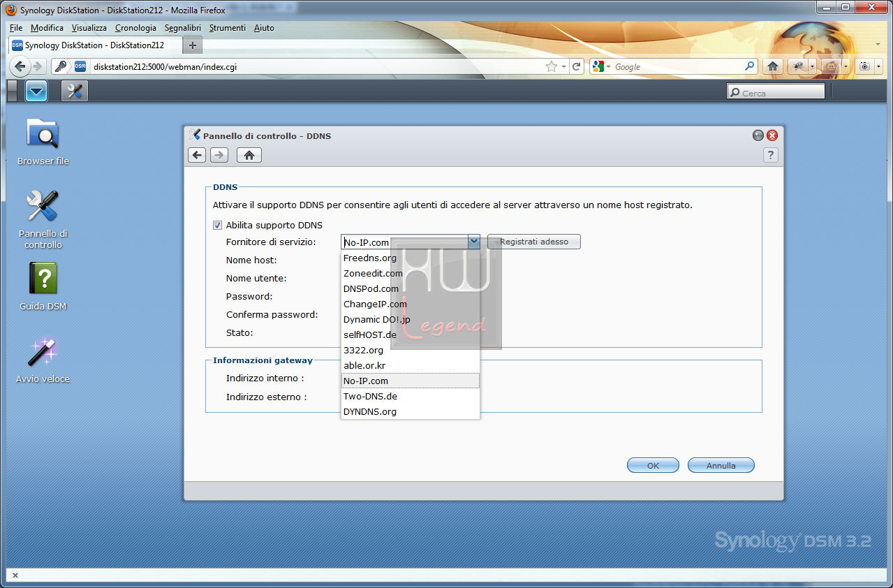Open the Aiuto menu
893x588 pixels.
pyautogui.click(x=264, y=28)
